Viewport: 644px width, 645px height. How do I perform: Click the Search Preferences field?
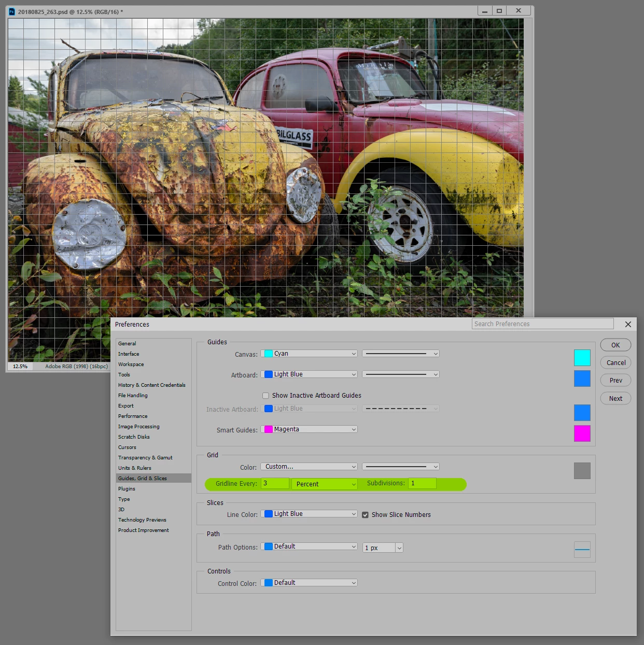tap(543, 324)
